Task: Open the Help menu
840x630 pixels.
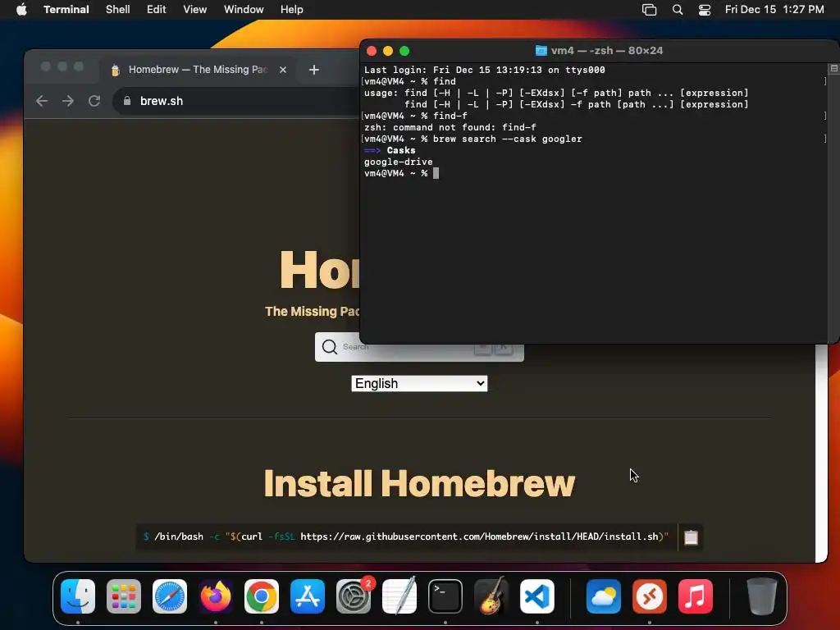Action: pos(292,9)
